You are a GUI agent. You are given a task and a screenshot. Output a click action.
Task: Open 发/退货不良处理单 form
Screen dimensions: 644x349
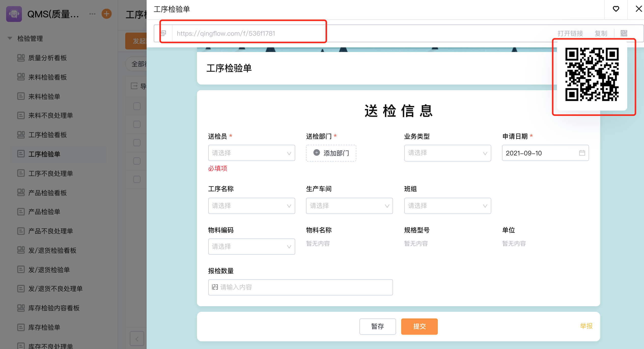[x=55, y=289]
